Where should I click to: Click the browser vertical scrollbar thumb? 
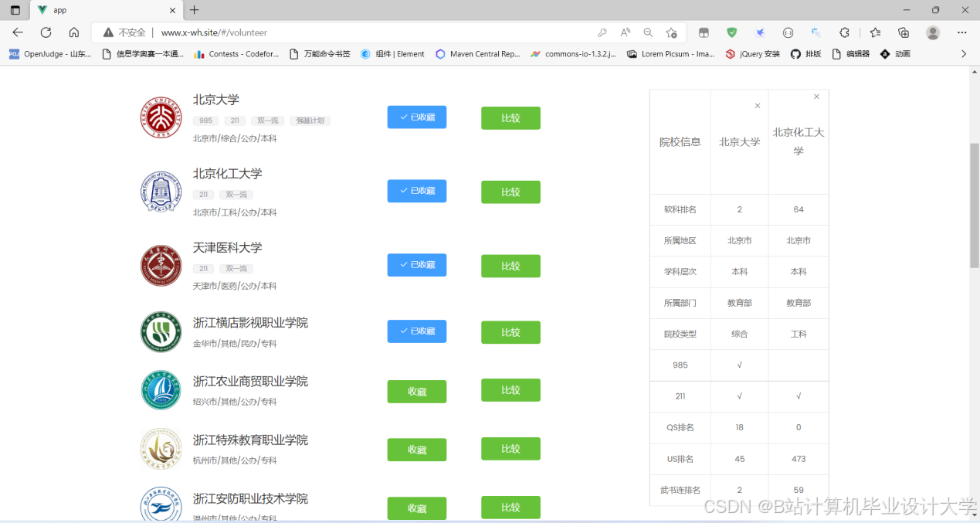975,205
